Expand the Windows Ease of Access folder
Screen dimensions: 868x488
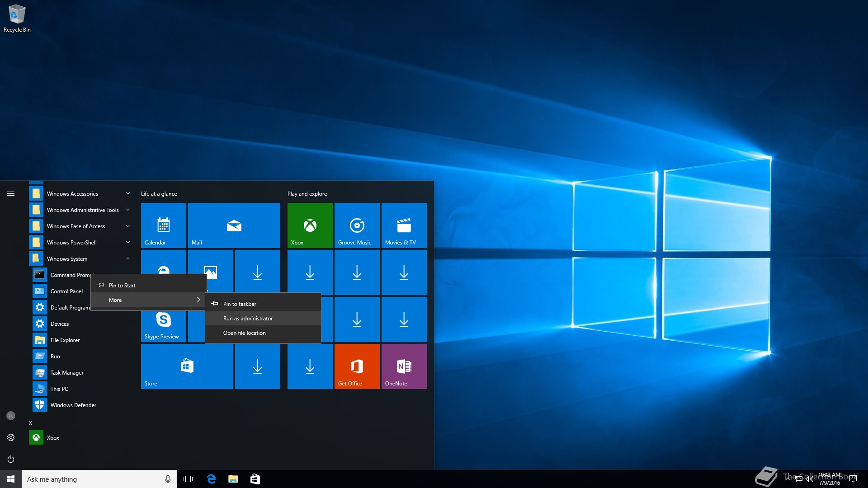click(81, 226)
